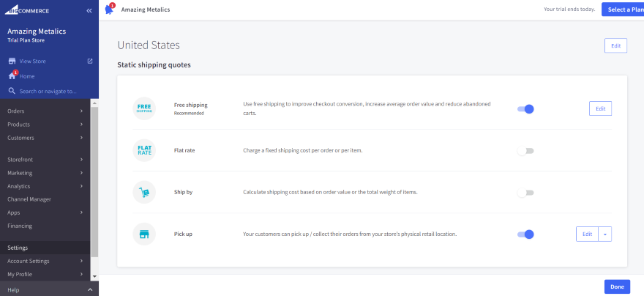Click the Free shipping icon
The image size is (644, 296).
pos(144,108)
